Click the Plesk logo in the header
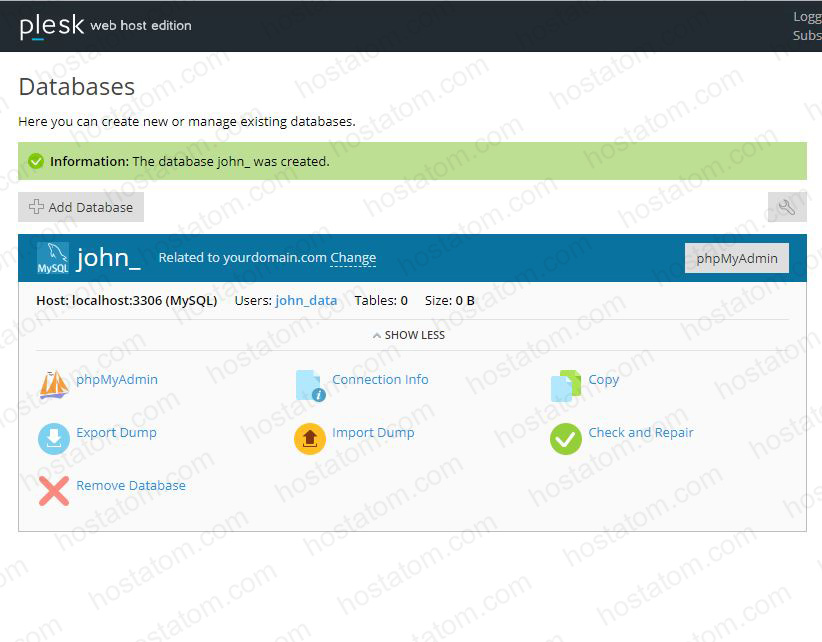This screenshot has width=822, height=642. pyautogui.click(x=50, y=25)
